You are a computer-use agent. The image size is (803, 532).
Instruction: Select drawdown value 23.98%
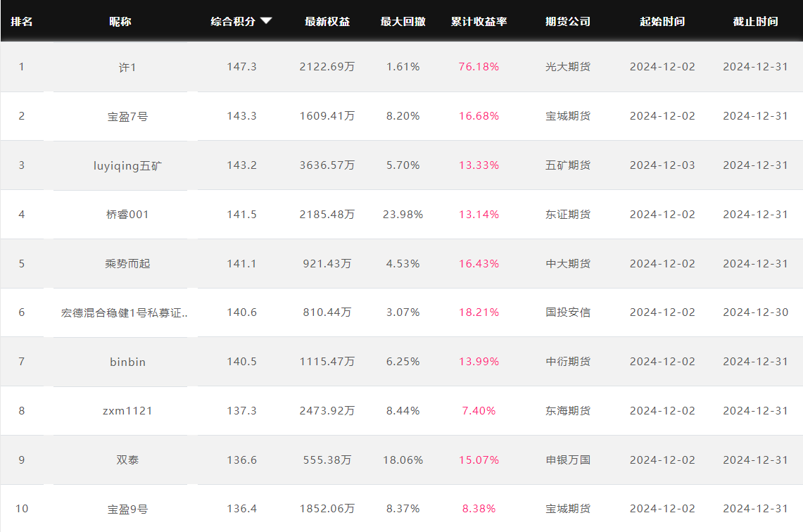403,214
